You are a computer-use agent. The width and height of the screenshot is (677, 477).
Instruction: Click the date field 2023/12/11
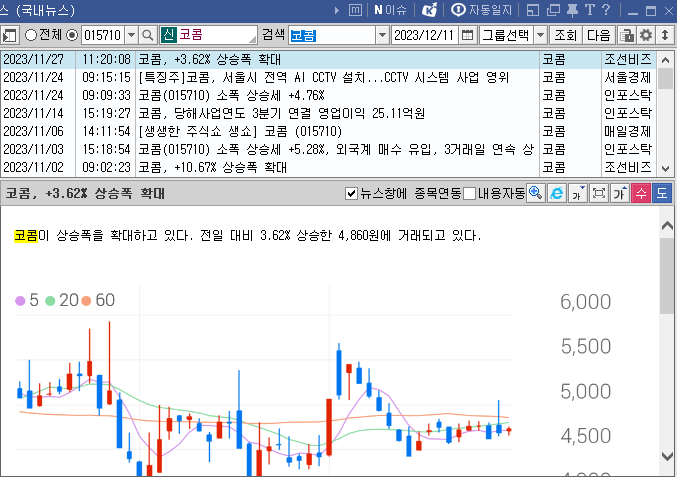point(425,35)
